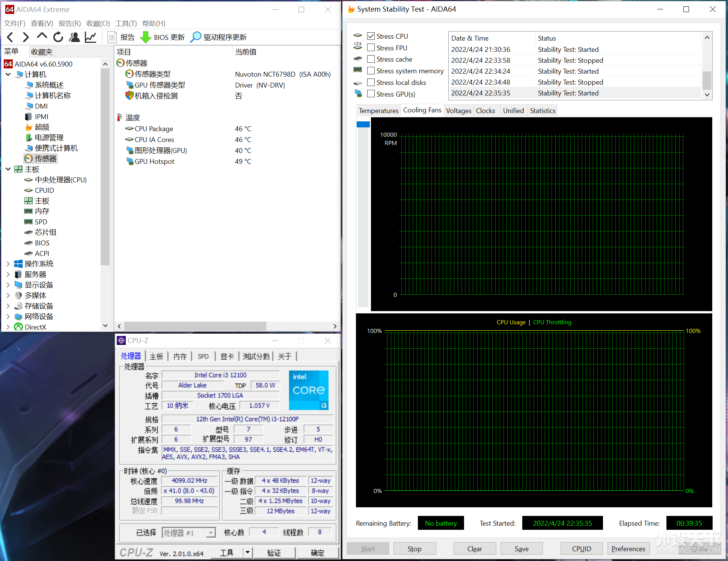728x561 pixels.
Task: Click the refresh icon in AIDA64 toolbar
Action: 58,37
